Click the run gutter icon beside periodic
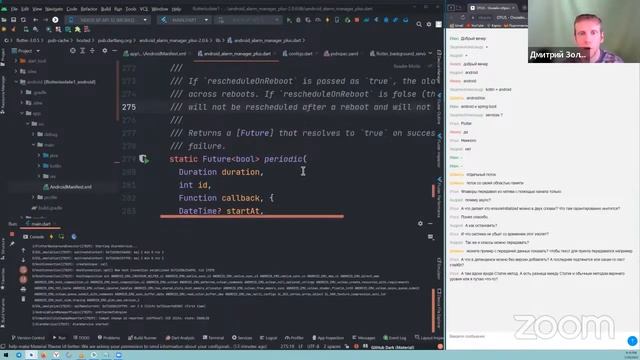 (143, 159)
